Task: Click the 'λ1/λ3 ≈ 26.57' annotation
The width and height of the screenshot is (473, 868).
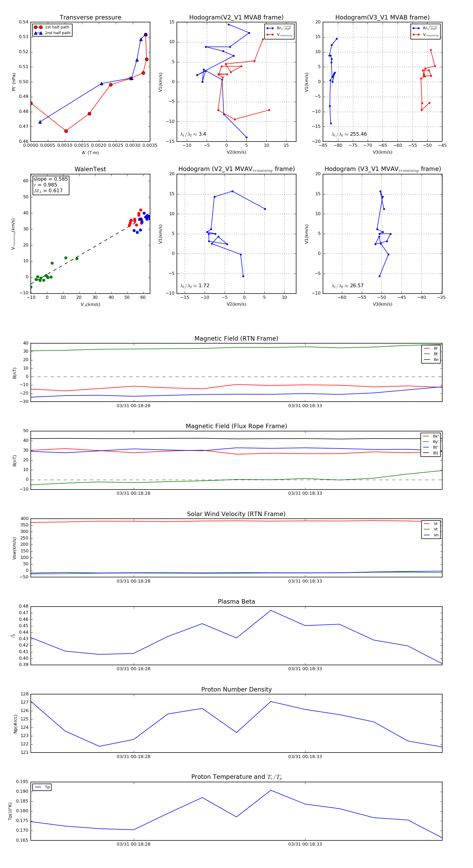Action: pos(347,286)
